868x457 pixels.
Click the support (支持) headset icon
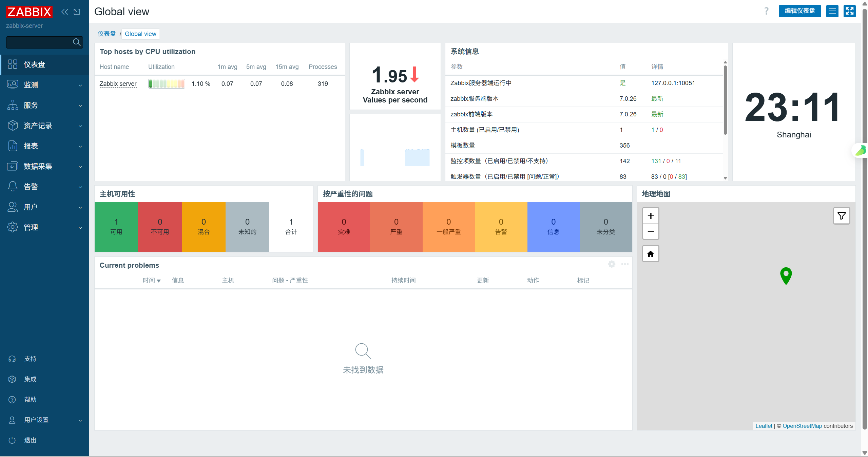click(12, 359)
